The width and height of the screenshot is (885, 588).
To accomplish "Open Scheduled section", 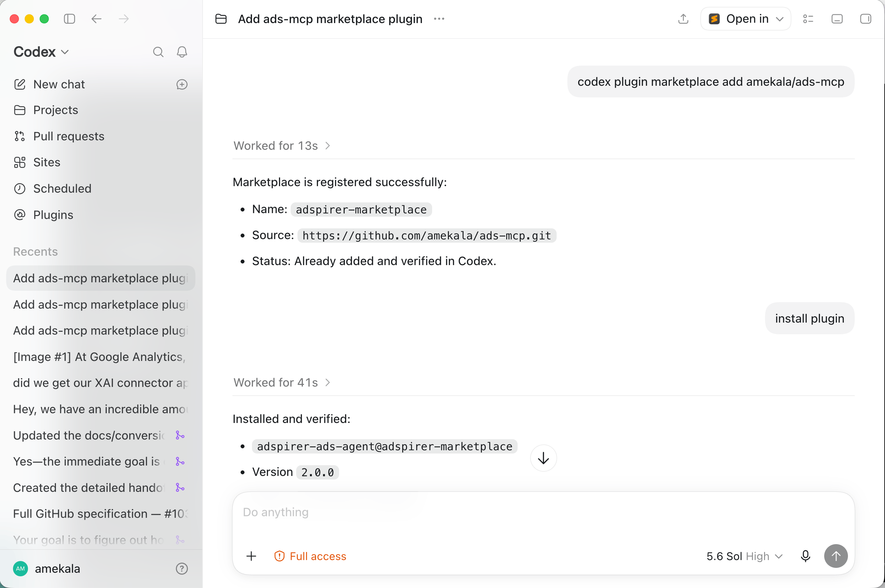I will click(x=62, y=189).
